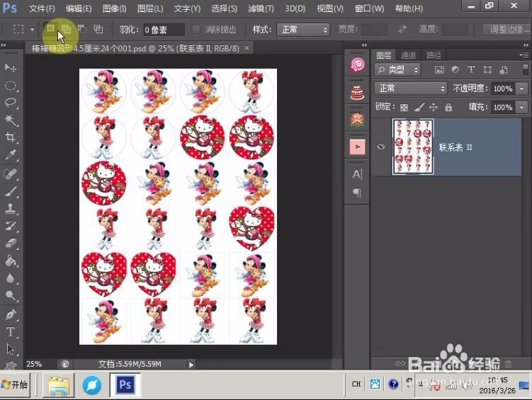532x400 pixels.
Task: Click the cake icon in panel dock
Action: (357, 93)
